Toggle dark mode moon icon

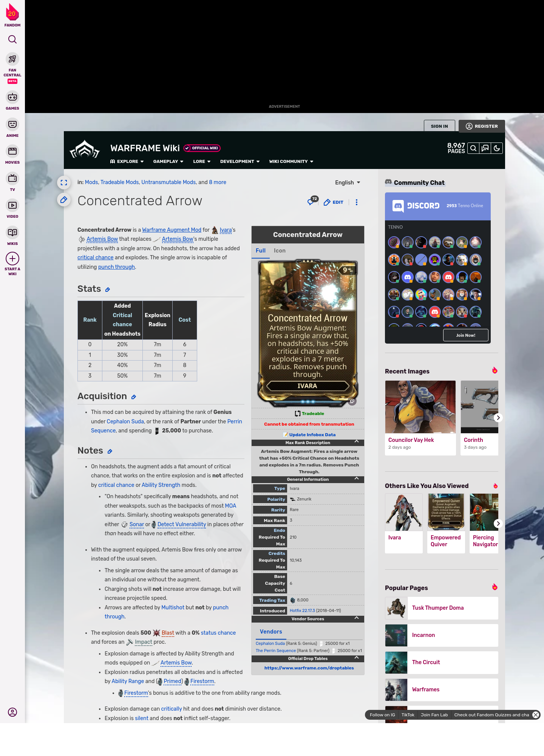(x=497, y=148)
